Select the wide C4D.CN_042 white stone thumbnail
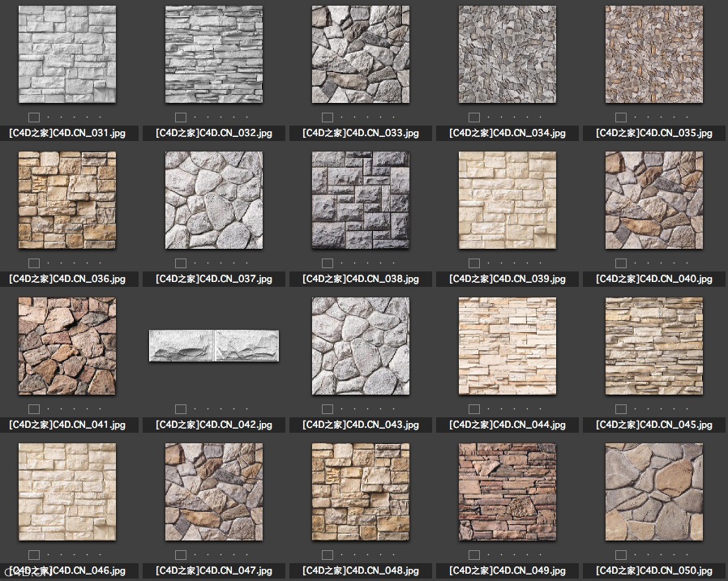 tap(214, 346)
